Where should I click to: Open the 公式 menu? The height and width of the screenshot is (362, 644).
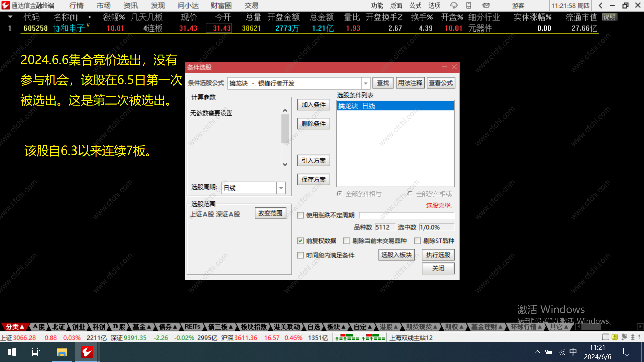(x=415, y=5)
